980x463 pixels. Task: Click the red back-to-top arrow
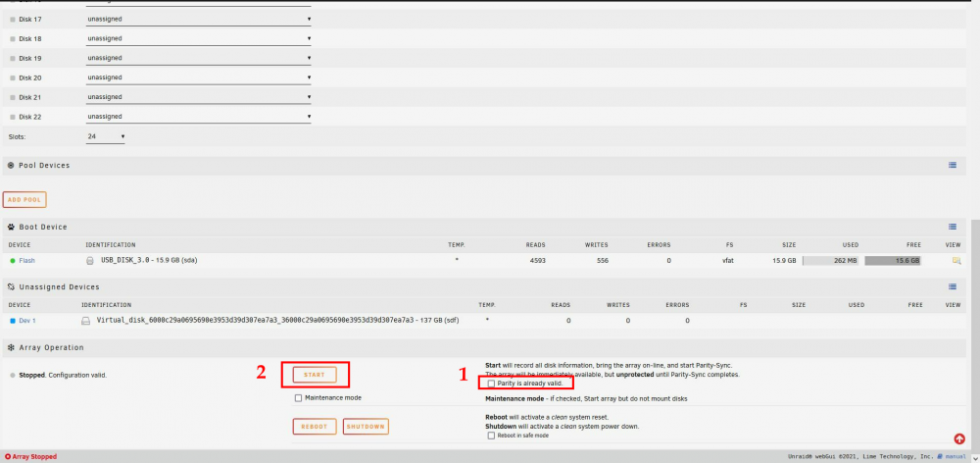click(x=959, y=438)
